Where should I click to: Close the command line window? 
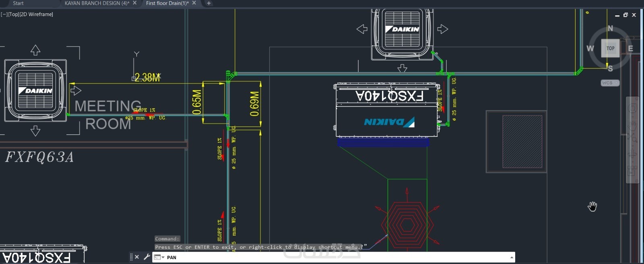click(137, 257)
